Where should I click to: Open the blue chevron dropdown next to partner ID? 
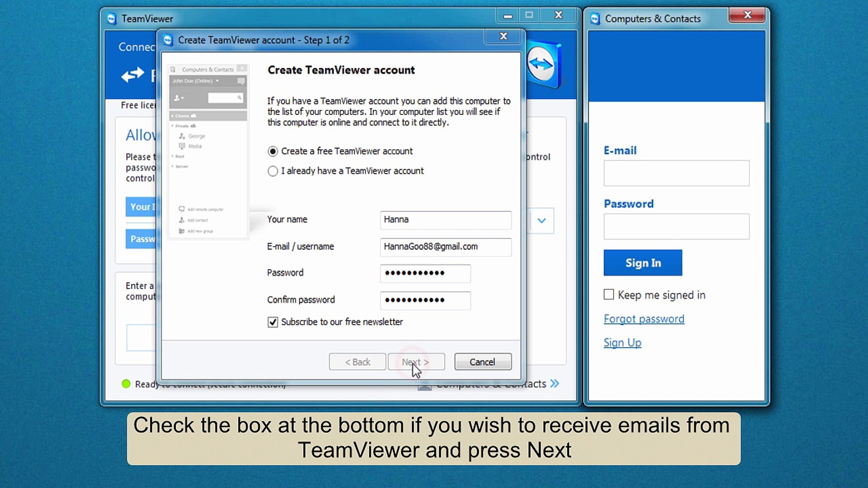point(542,221)
